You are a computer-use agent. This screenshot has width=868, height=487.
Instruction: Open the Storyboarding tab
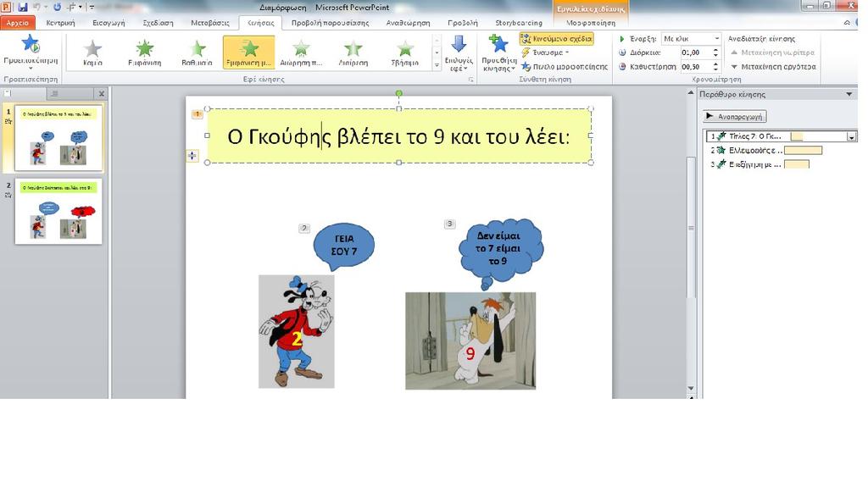point(519,23)
